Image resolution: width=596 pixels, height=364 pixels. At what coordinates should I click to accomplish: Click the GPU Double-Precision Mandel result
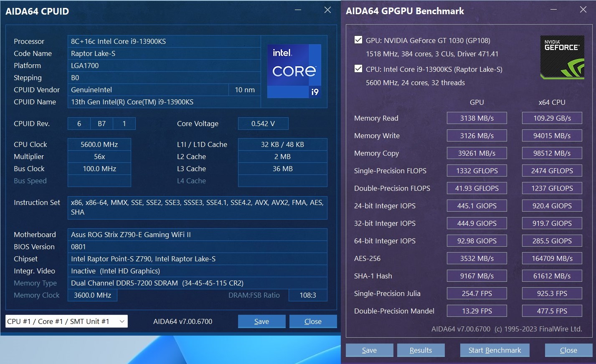pos(477,311)
